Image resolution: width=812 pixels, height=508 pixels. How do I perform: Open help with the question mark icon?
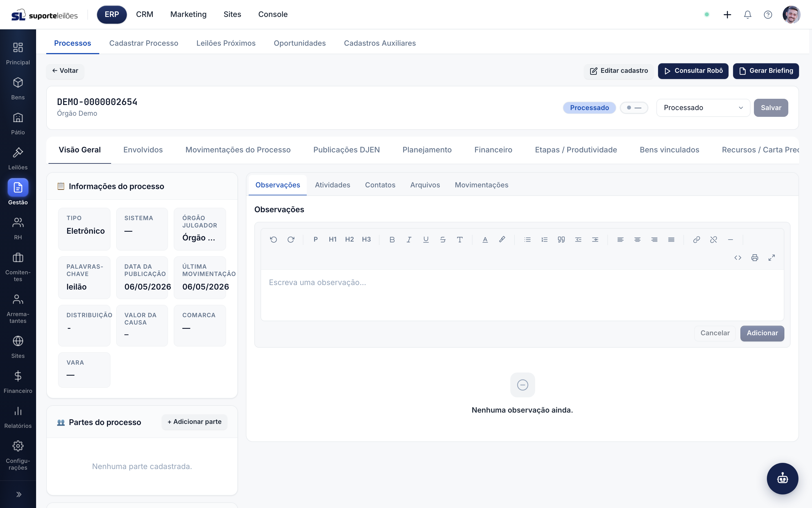click(768, 15)
